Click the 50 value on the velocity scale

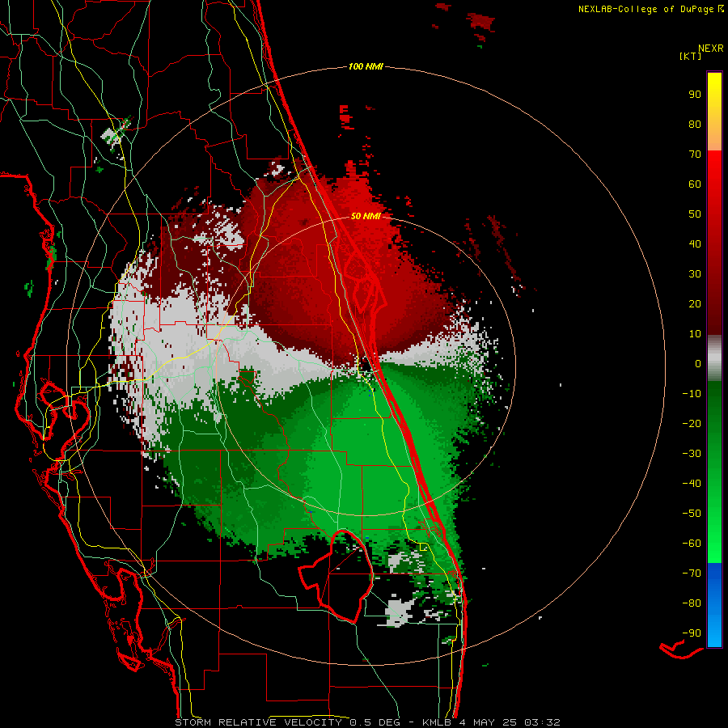point(695,214)
